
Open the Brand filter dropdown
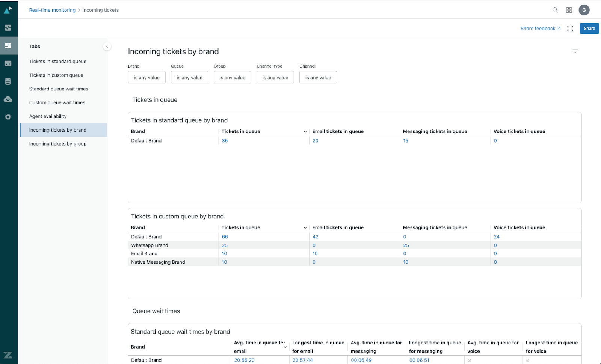(146, 77)
